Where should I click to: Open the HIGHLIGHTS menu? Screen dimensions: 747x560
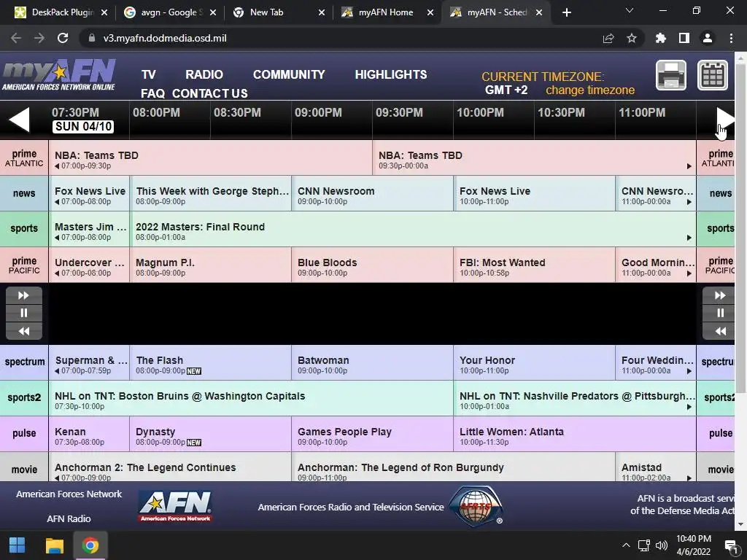point(391,75)
